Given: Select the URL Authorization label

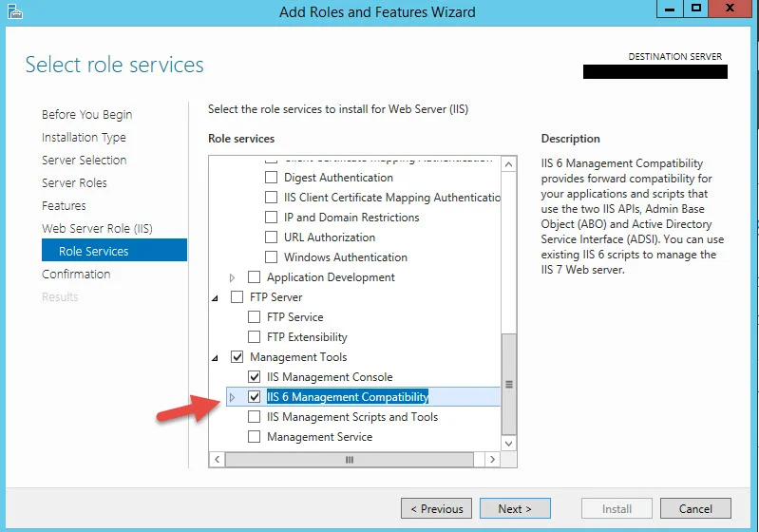Looking at the screenshot, I should coord(330,237).
